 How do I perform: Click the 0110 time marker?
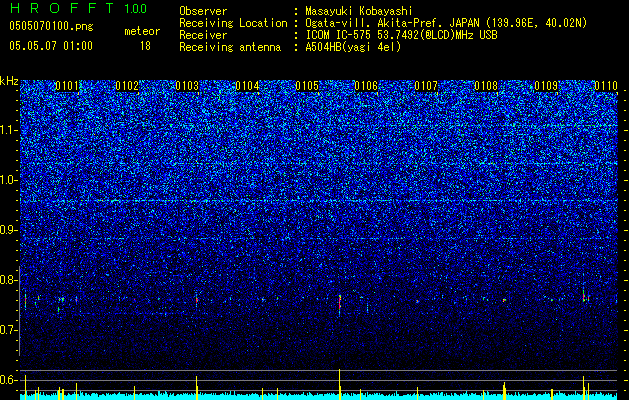pyautogui.click(x=606, y=86)
